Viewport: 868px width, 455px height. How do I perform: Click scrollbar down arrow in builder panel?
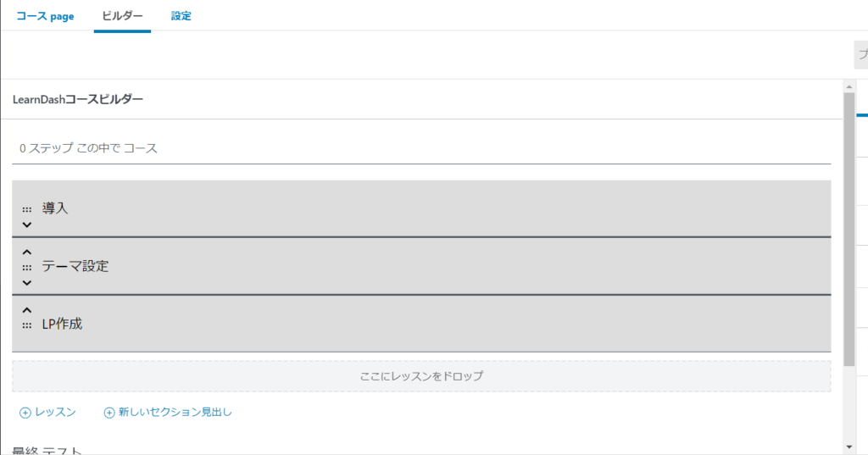coord(849,447)
